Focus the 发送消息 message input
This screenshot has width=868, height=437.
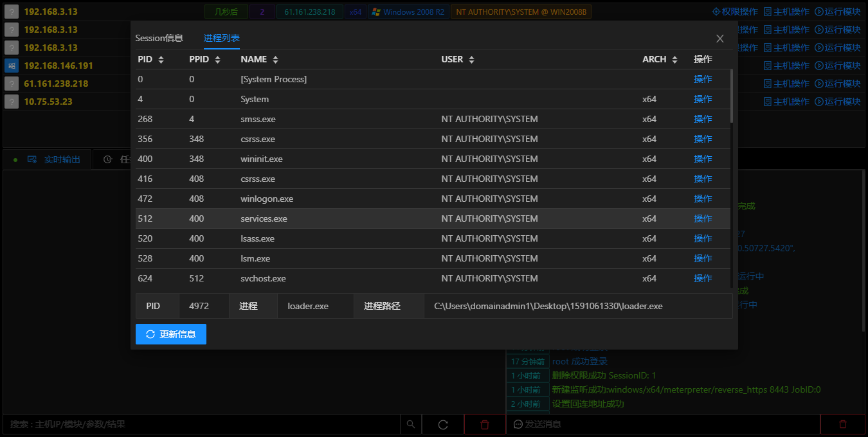click(664, 425)
